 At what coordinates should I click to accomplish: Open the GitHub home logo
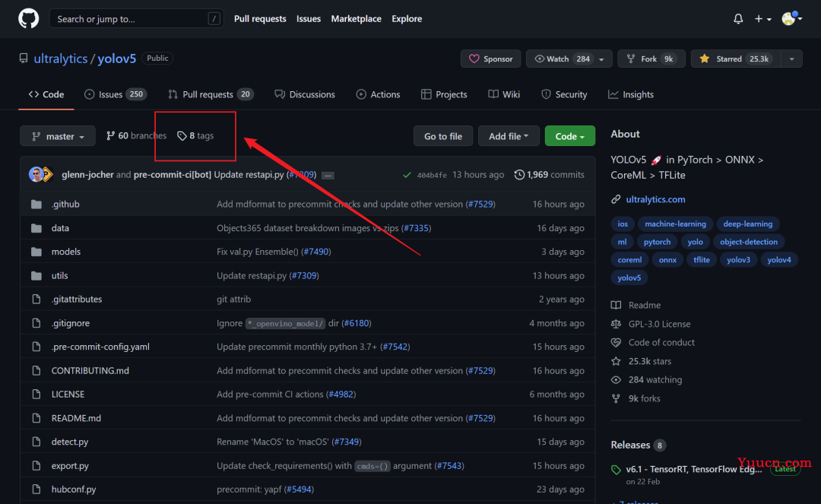[29, 19]
